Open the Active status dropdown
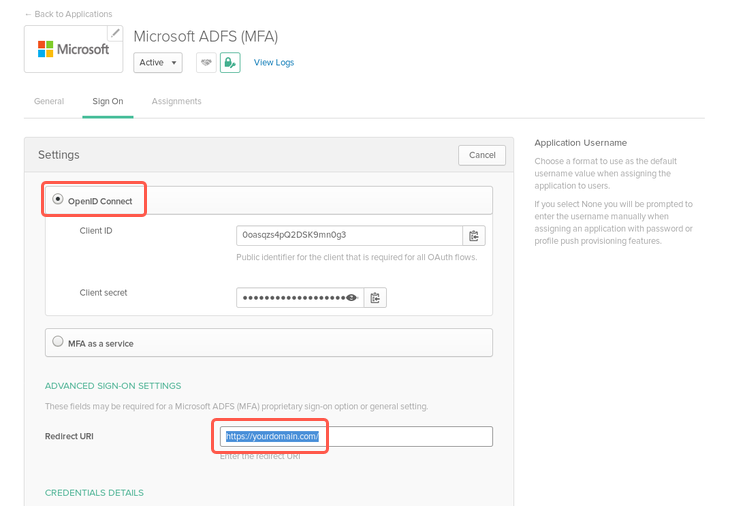This screenshot has width=745, height=506. pos(158,62)
